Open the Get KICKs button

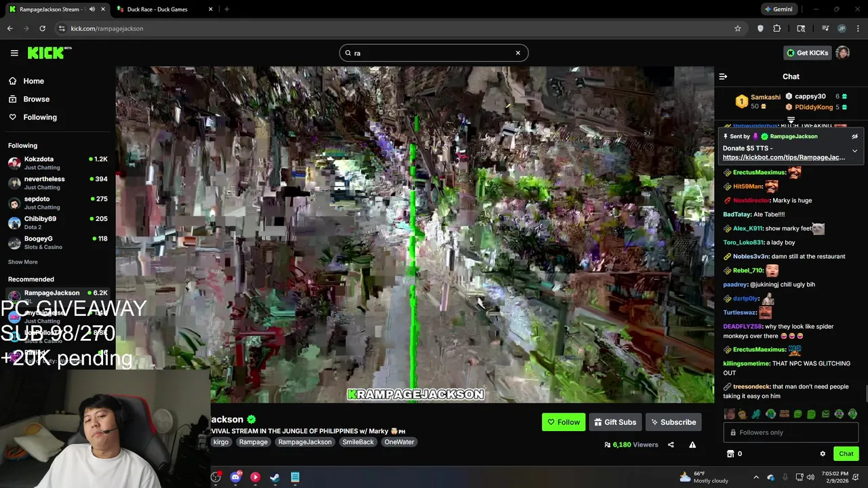[x=807, y=53]
